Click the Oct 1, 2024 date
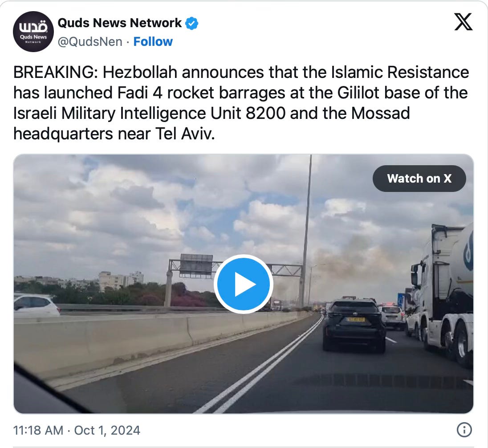The image size is (488, 448). pos(107,430)
